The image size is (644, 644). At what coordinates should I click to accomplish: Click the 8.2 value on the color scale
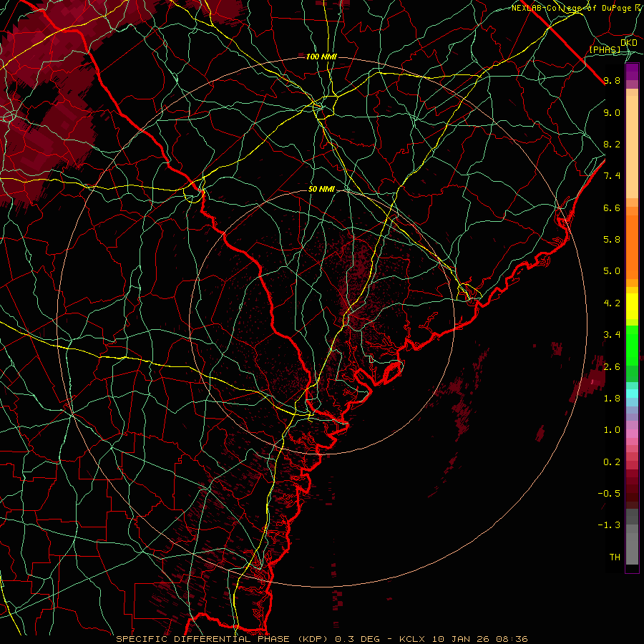612,144
